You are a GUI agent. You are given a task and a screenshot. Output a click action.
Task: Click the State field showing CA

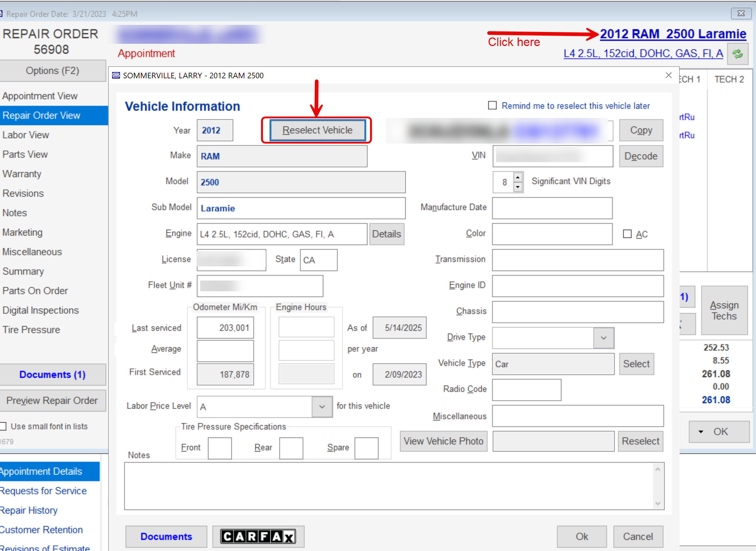[318, 260]
